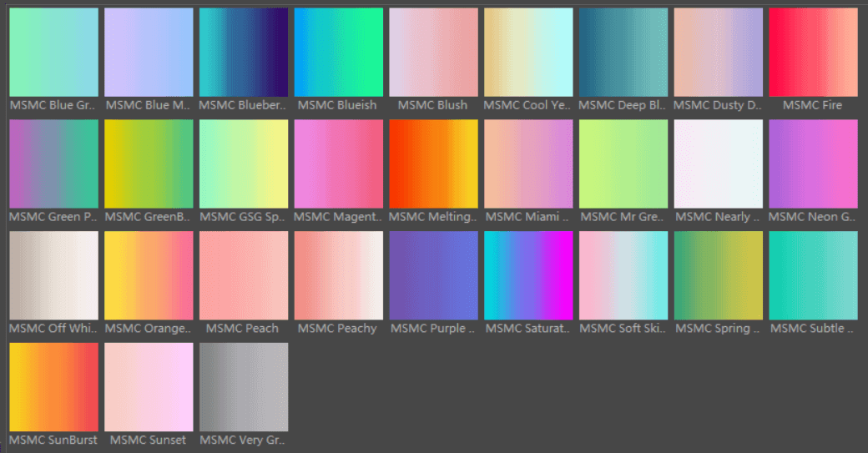Pick the MSMC Off White gradient

point(53,275)
